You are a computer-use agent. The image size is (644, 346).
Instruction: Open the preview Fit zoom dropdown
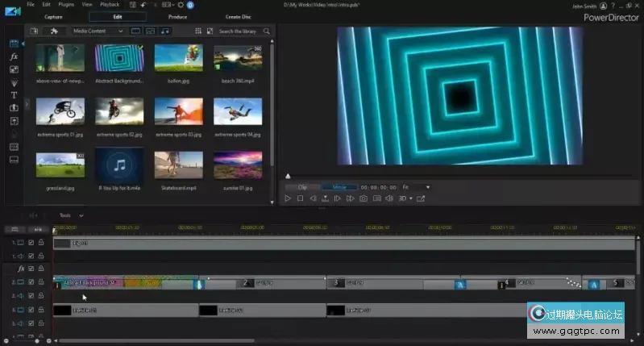[x=416, y=187]
